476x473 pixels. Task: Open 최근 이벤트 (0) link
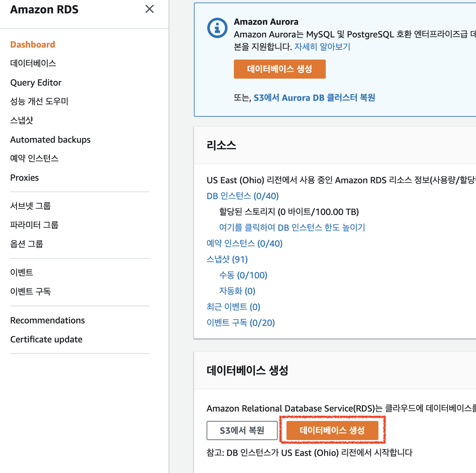[x=234, y=307]
